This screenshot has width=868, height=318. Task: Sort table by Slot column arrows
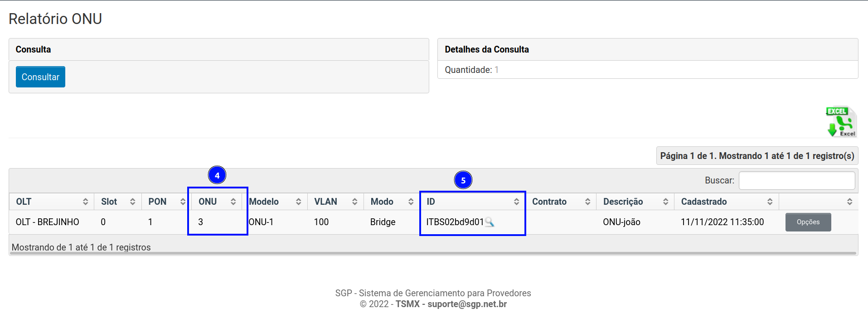point(132,202)
